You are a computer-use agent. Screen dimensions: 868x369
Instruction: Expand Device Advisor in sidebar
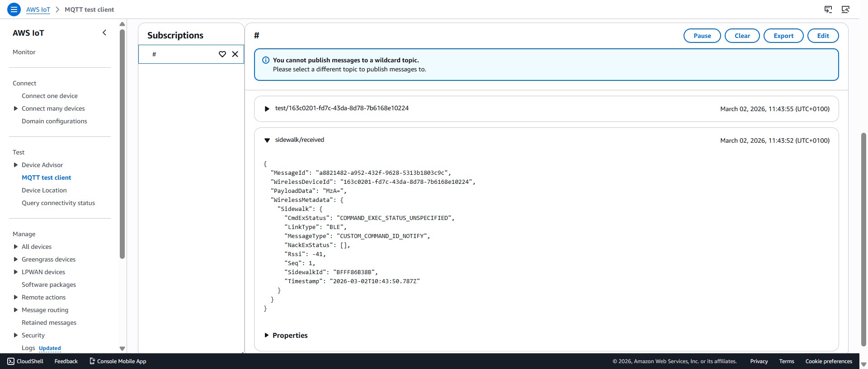16,165
